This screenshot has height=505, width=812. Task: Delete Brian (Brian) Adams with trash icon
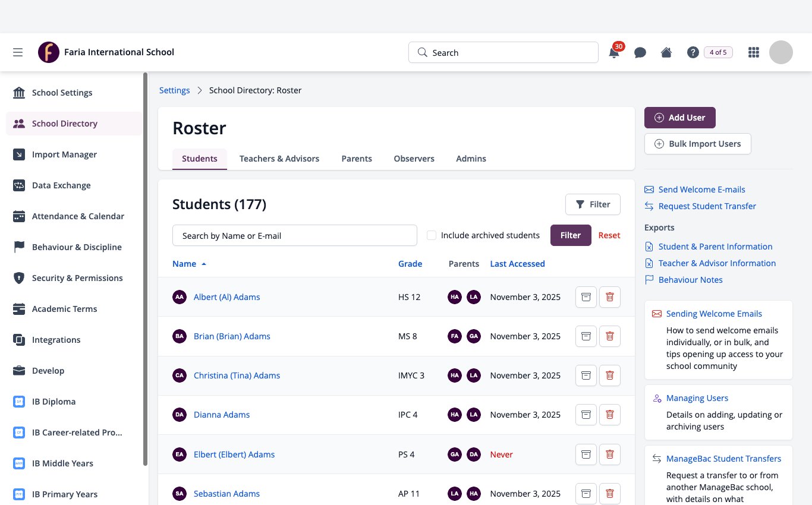(610, 336)
